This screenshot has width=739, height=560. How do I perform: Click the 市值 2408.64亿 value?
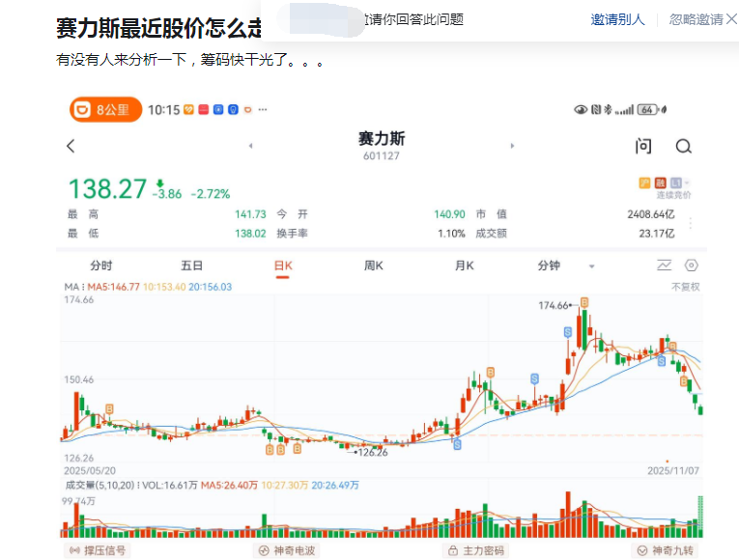coord(650,214)
